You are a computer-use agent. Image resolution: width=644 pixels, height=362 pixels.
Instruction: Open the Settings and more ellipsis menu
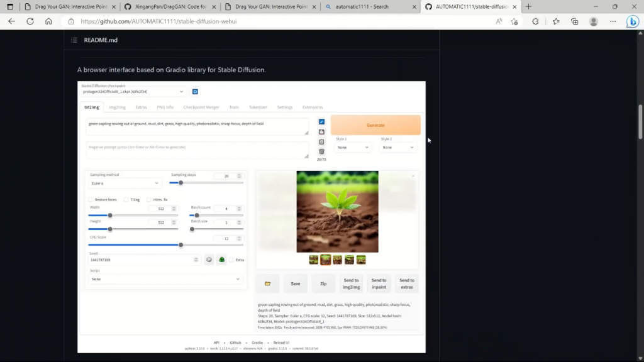click(x=613, y=21)
